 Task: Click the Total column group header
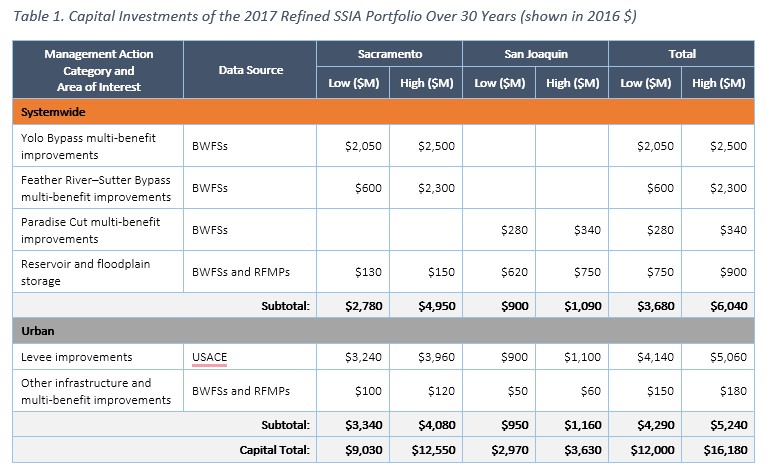click(x=682, y=54)
